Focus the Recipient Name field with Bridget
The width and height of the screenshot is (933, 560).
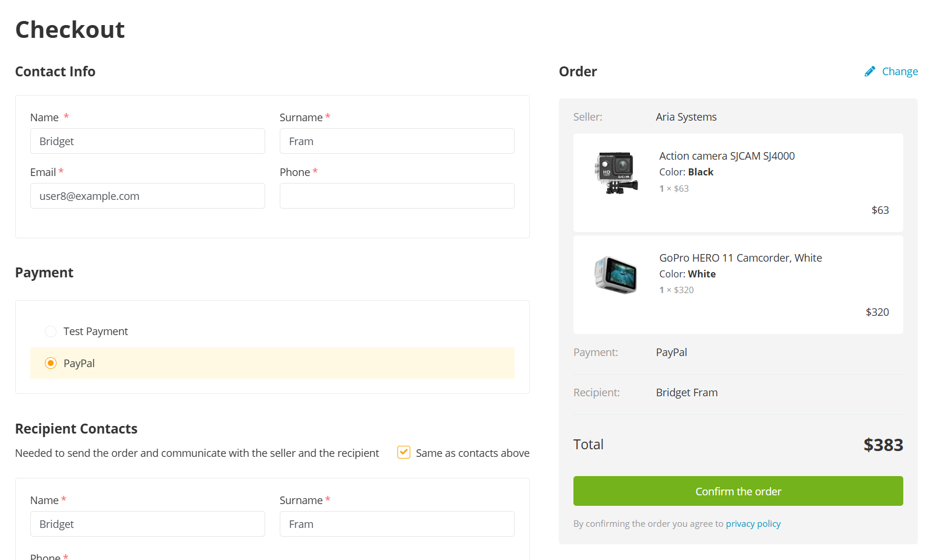(x=147, y=524)
